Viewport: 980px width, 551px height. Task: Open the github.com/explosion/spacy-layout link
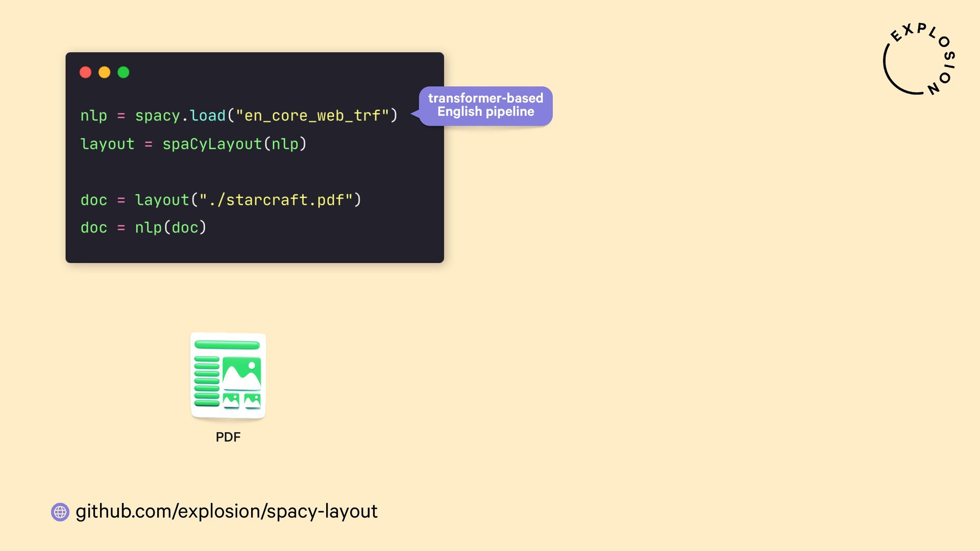tap(226, 511)
